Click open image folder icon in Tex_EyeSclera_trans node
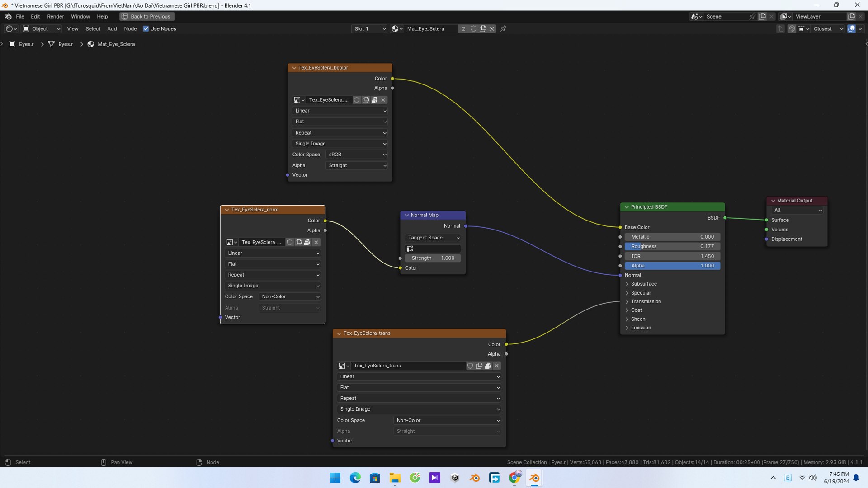The height and width of the screenshot is (488, 868). [488, 366]
